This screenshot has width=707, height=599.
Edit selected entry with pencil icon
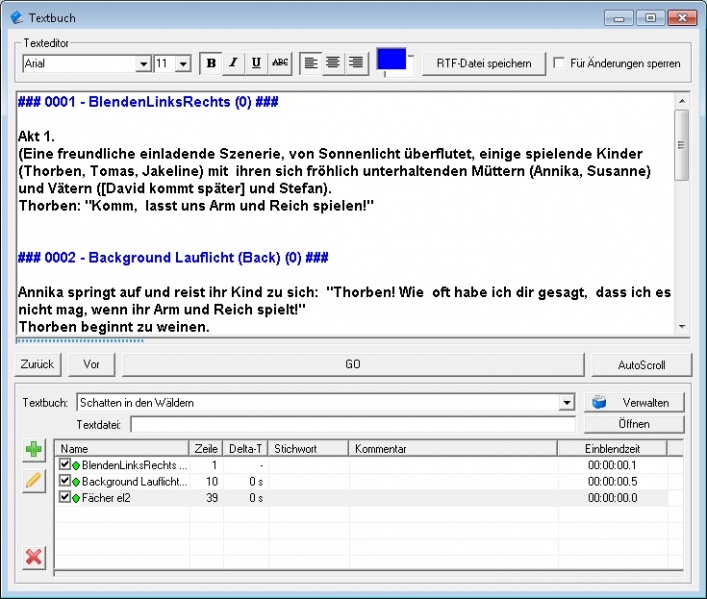pyautogui.click(x=34, y=480)
